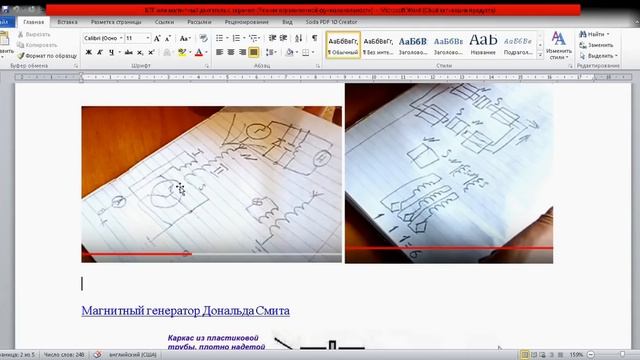Open borders dropdown
Screen dimensions: 640x360
(x=313, y=52)
